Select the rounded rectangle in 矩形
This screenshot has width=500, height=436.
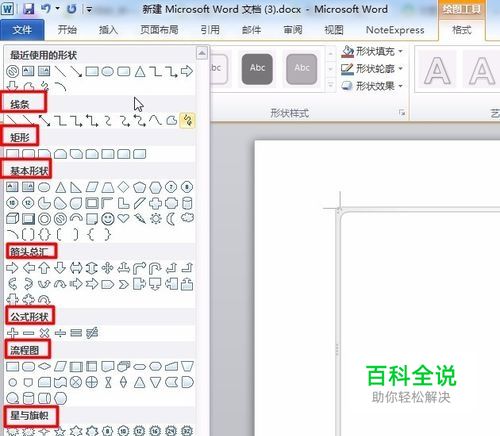(x=28, y=154)
